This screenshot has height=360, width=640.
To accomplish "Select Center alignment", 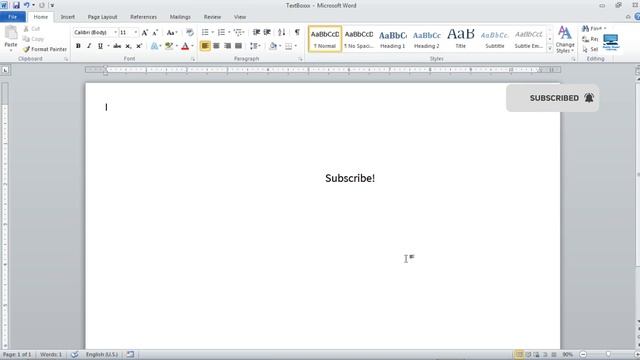I will click(216, 46).
